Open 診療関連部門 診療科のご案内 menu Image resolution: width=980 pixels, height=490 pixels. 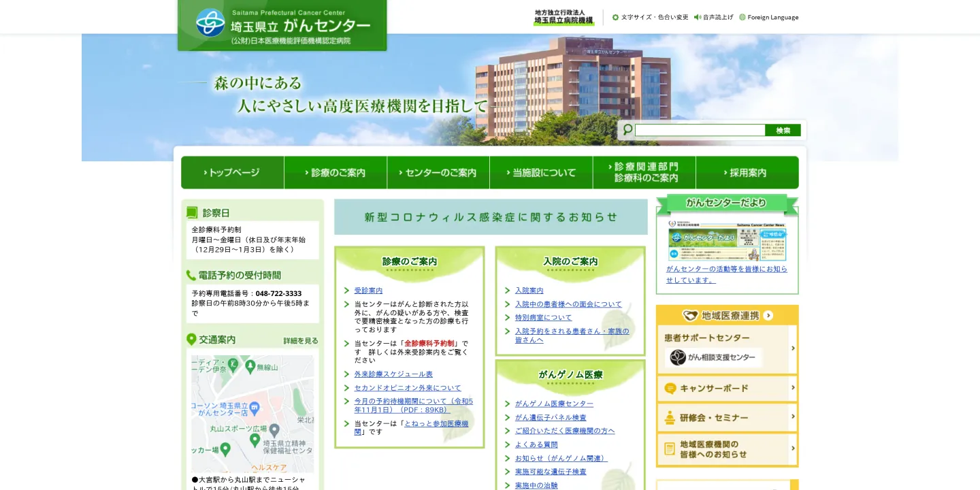[x=644, y=173]
